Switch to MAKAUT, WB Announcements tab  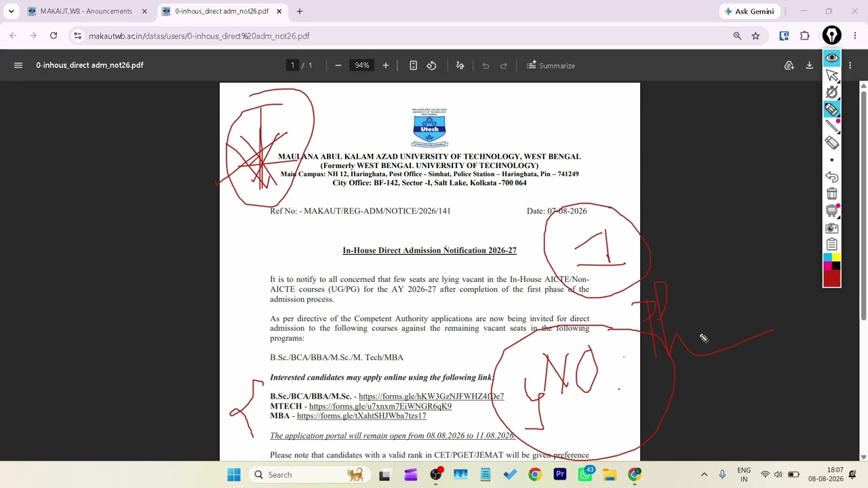[86, 12]
